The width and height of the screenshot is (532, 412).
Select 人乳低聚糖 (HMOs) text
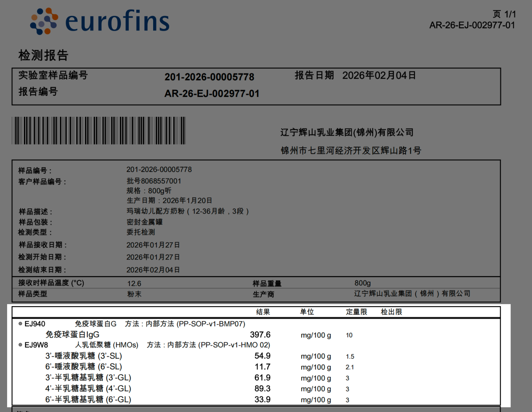click(x=107, y=345)
